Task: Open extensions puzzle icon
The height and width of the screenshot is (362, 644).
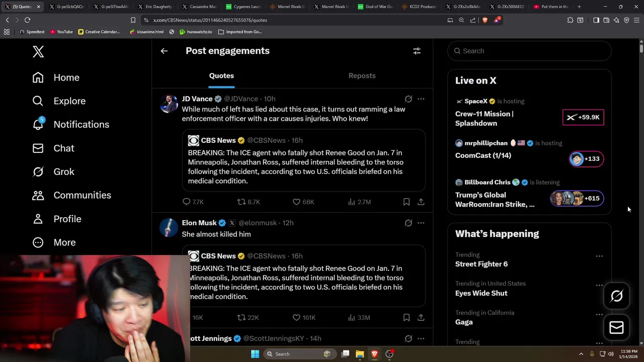Action: pyautogui.click(x=570, y=20)
